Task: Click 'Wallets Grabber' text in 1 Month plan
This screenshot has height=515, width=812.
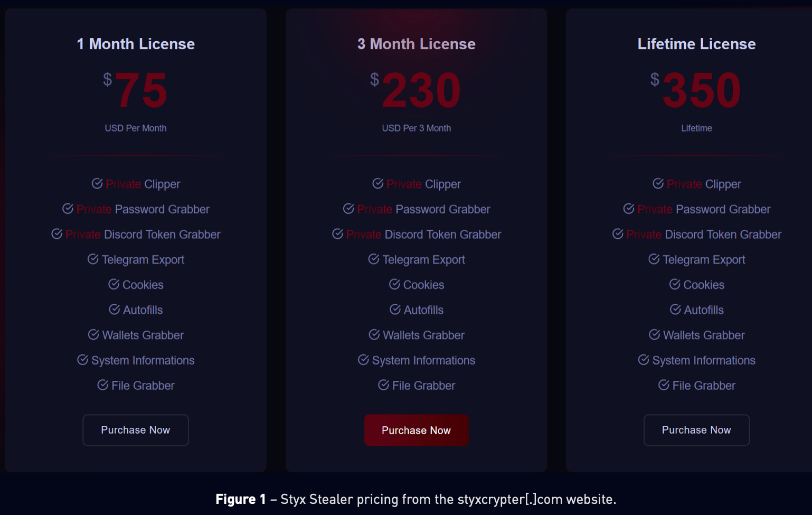Action: pos(143,335)
